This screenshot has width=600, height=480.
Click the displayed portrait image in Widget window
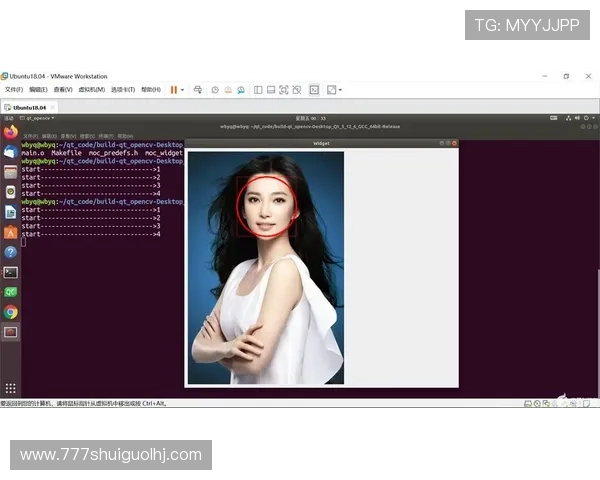(266, 268)
